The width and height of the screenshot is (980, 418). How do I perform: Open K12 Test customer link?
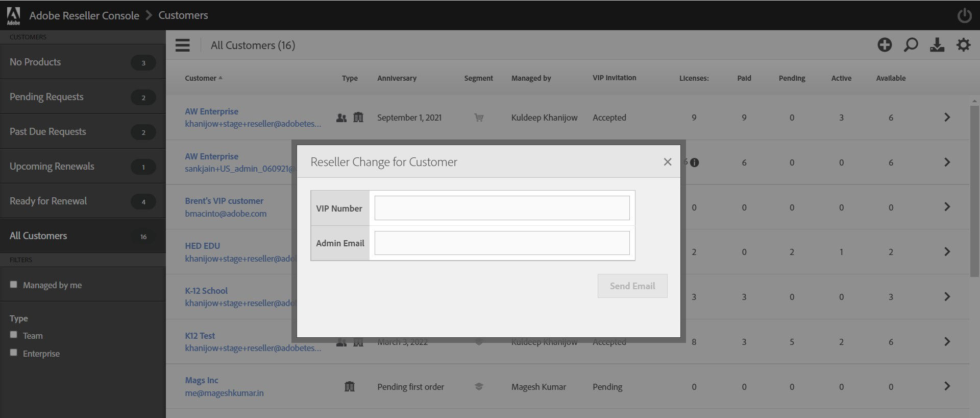pos(200,336)
